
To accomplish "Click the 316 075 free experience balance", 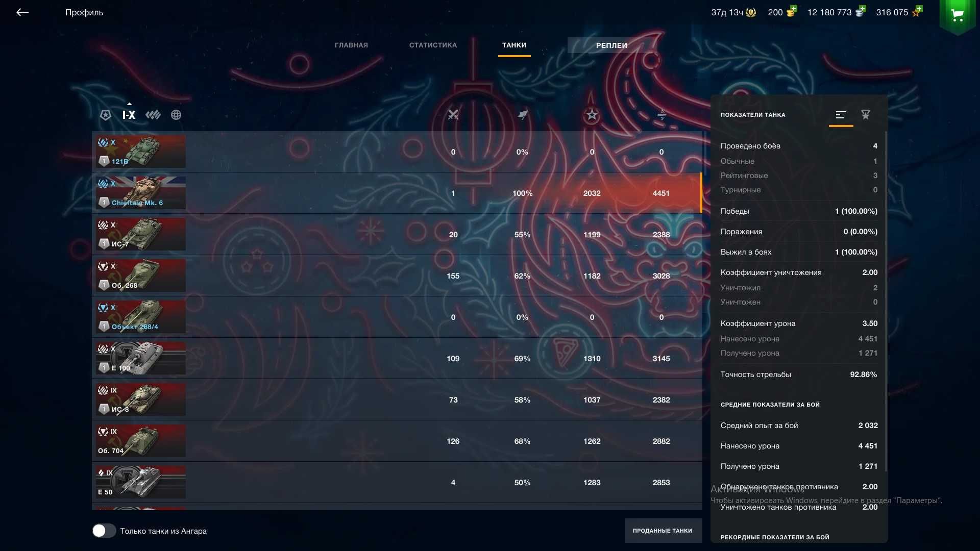I will coord(892,12).
